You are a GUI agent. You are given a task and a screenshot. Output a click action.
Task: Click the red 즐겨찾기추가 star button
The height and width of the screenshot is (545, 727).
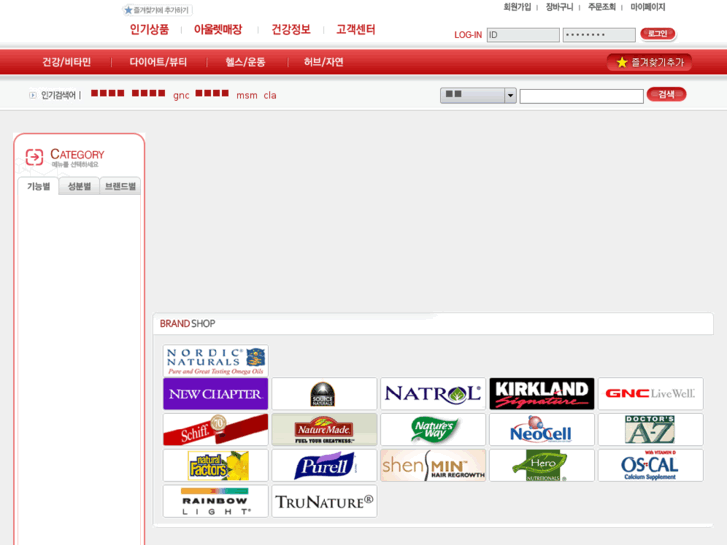pyautogui.click(x=649, y=62)
